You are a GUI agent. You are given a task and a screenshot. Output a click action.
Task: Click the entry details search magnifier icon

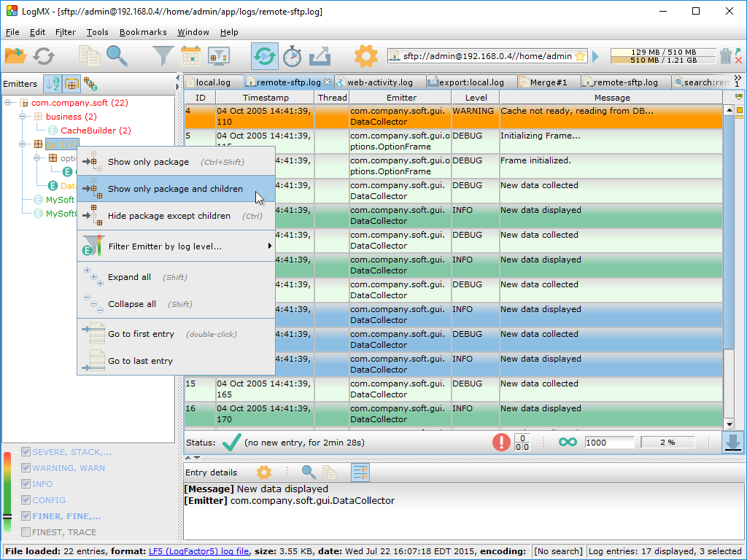coord(309,472)
